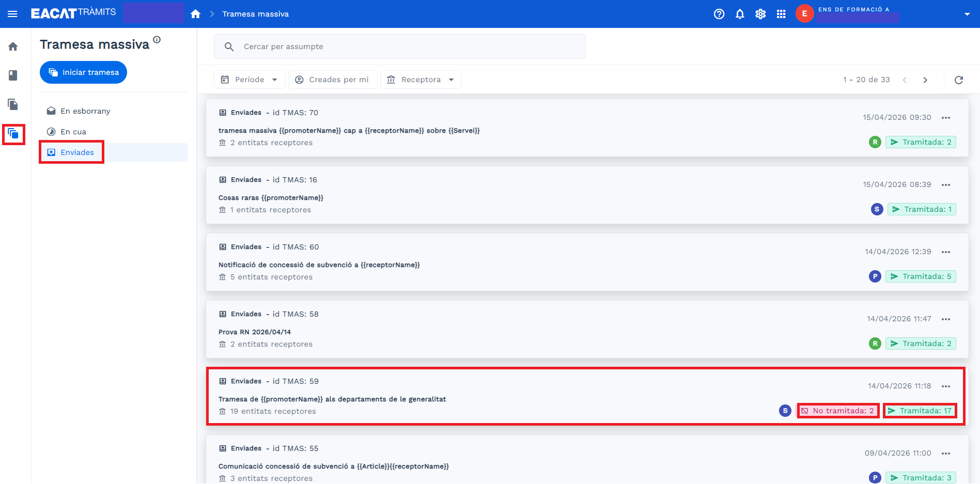Image resolution: width=980 pixels, height=484 pixels.
Task: Refresh the tramesa list
Action: (x=959, y=80)
